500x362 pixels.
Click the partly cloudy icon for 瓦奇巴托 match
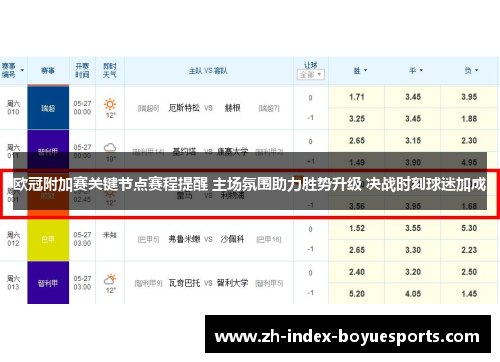click(x=110, y=279)
